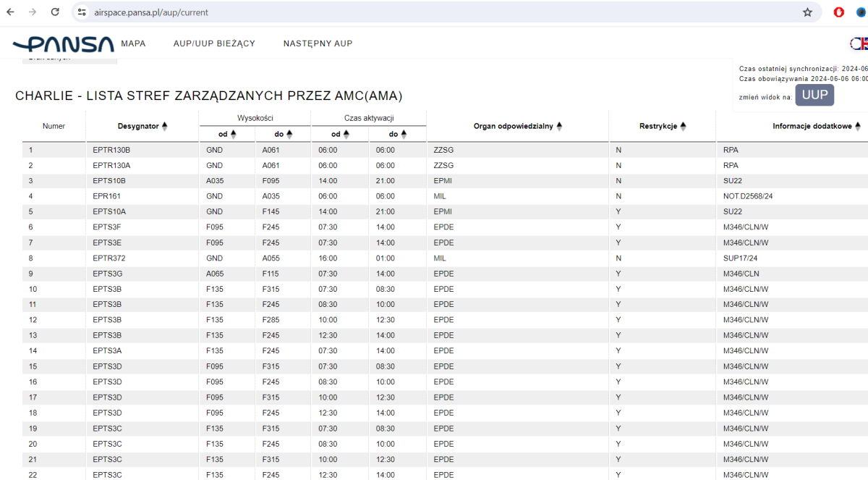Click RPA info cell in row 1
The height and width of the screenshot is (480, 868).
tap(731, 150)
